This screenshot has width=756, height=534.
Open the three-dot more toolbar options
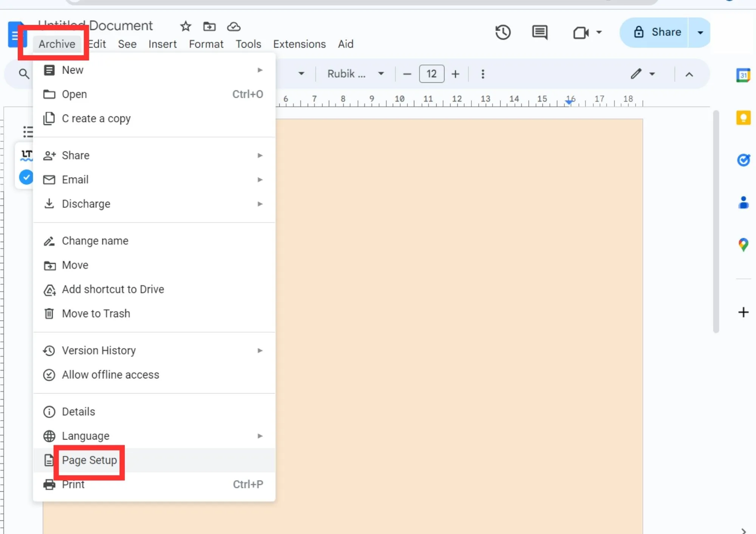483,74
